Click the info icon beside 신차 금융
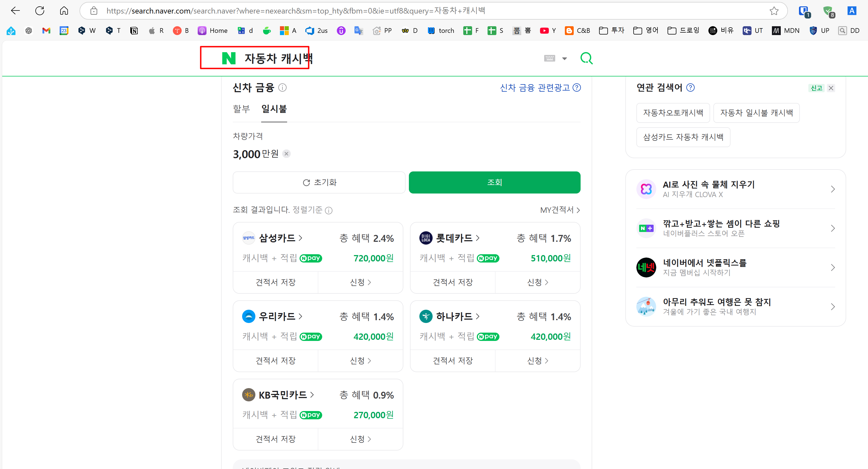The width and height of the screenshot is (868, 469). [x=282, y=88]
